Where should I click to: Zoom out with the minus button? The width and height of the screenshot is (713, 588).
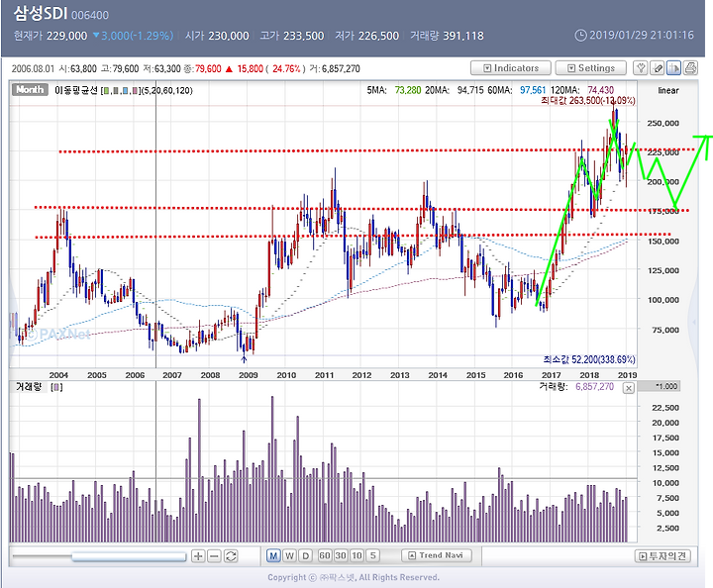pos(214,556)
